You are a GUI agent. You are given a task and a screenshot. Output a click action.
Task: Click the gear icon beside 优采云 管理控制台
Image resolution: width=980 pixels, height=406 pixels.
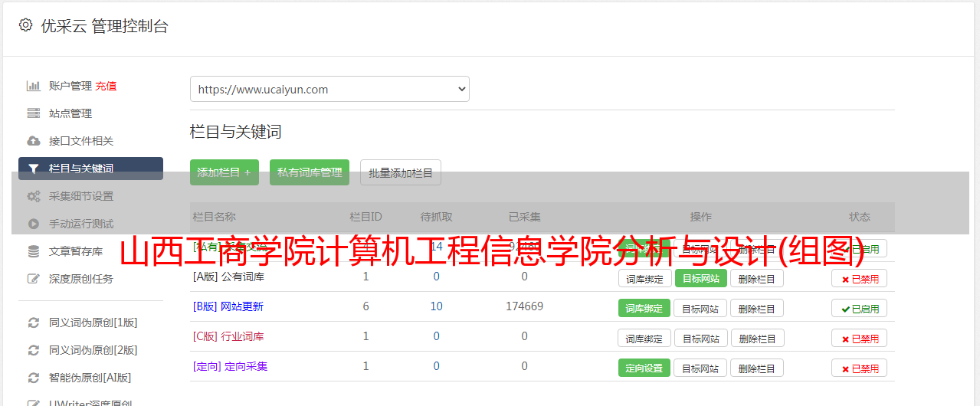tap(25, 25)
